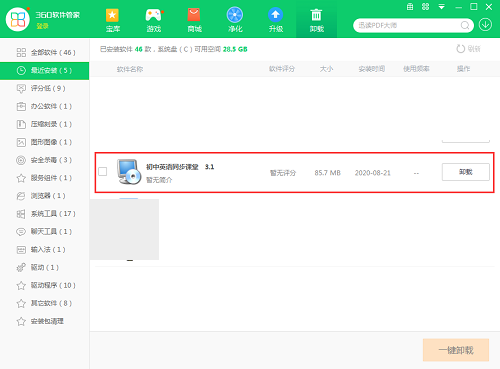
Task: Click the 360 Software Manager logo
Action: pyautogui.click(x=18, y=19)
